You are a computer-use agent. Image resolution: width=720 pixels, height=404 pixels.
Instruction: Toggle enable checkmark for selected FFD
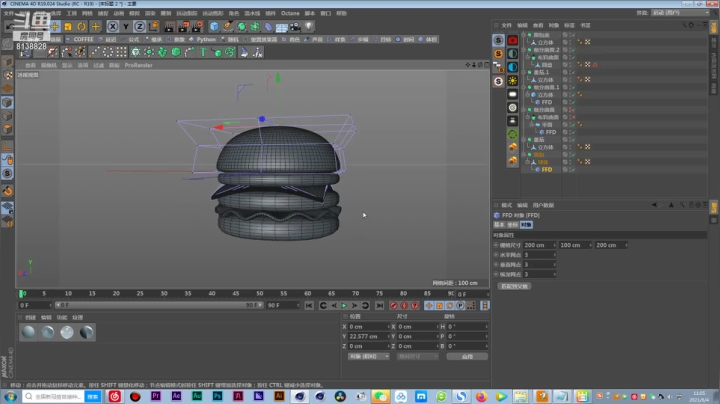(573, 169)
